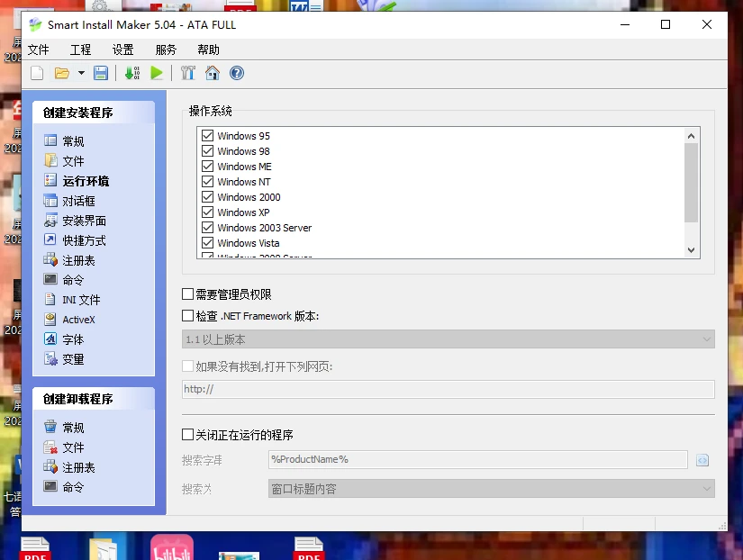Click the OS list scrollbar down arrow
Image resolution: width=743 pixels, height=560 pixels.
(691, 250)
